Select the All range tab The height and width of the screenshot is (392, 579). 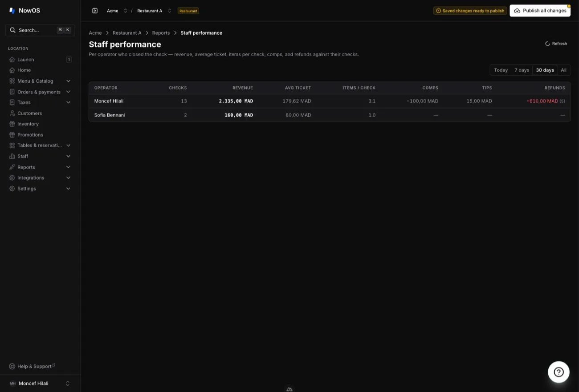pyautogui.click(x=563, y=70)
